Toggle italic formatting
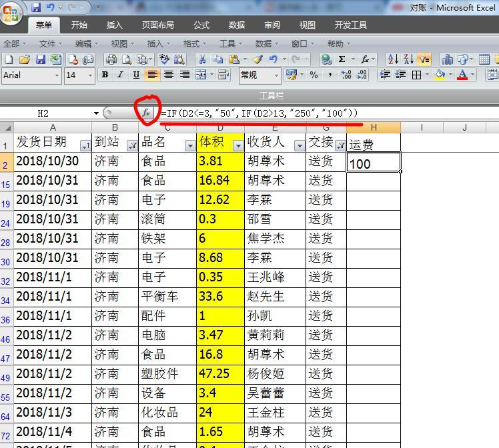 (120, 75)
